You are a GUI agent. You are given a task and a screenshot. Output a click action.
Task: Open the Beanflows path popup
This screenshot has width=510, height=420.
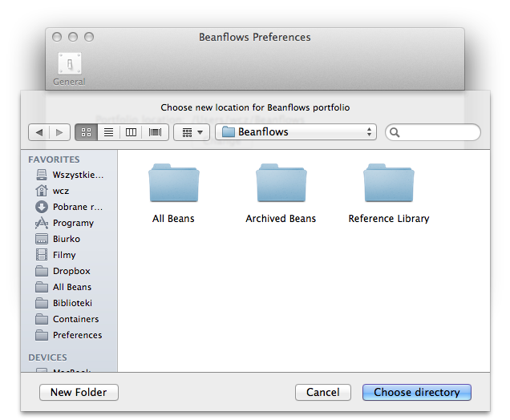point(296,132)
